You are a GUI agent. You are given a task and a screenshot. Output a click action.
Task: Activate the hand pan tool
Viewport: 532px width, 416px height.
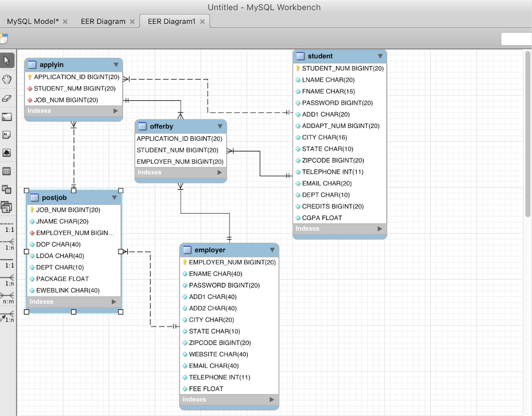(7, 79)
